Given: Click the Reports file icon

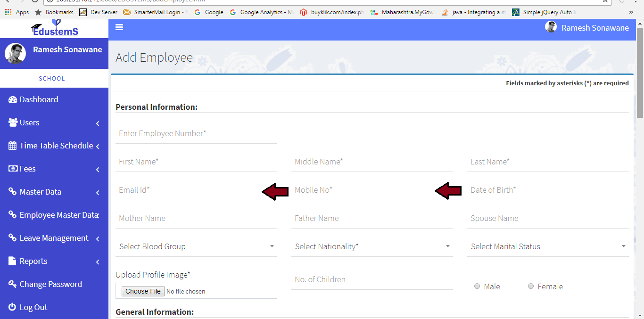Looking at the screenshot, I should 13,261.
